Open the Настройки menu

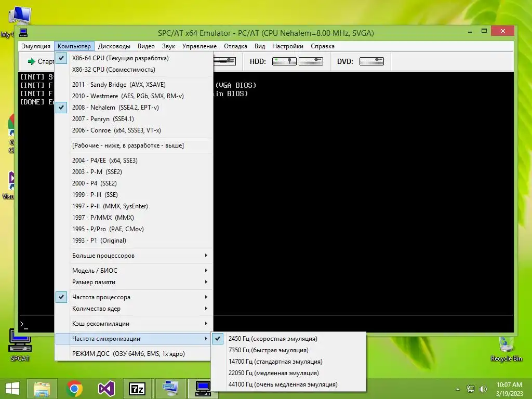coord(288,46)
